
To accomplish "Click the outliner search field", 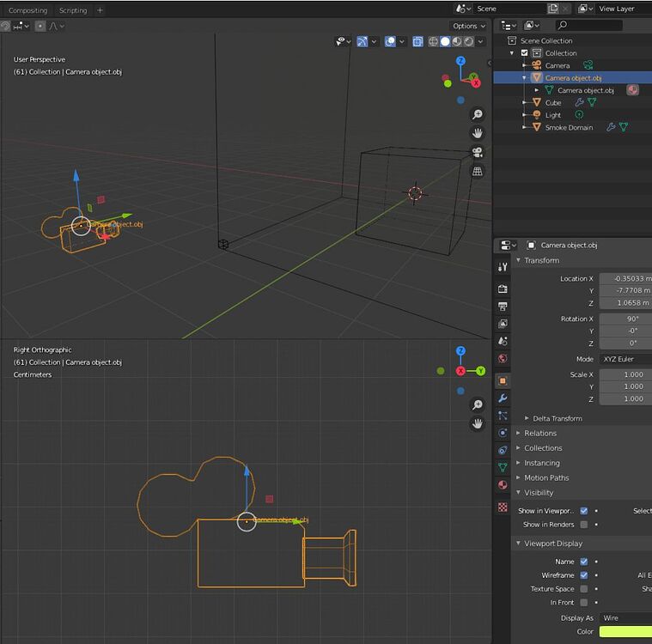I will (588, 26).
